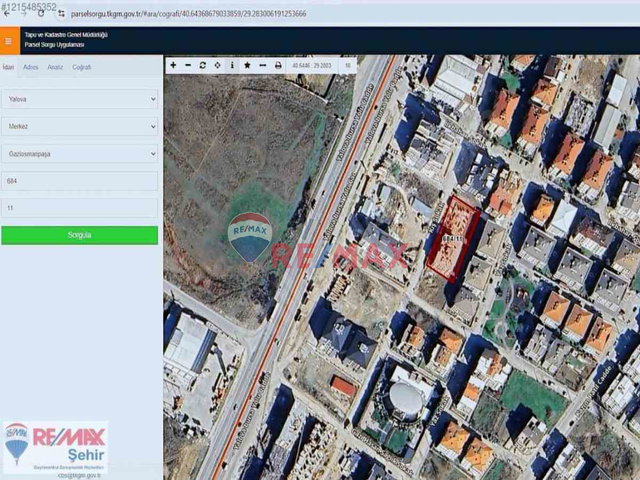Open the orange hamburger menu

[x=9, y=41]
